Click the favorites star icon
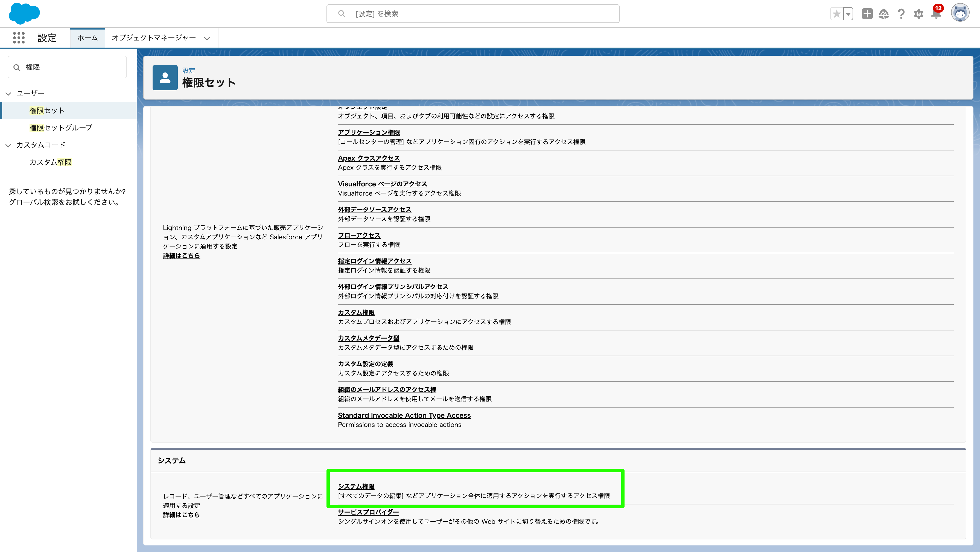 [836, 14]
